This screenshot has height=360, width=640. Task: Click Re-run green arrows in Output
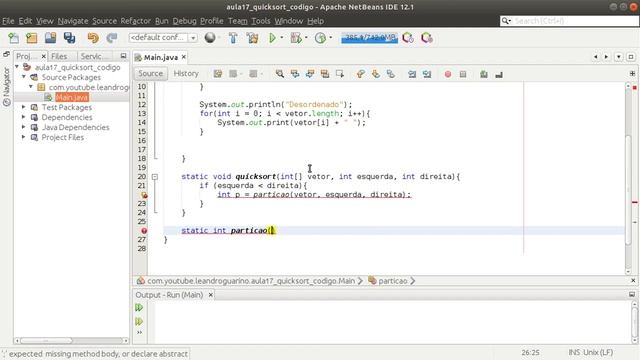tap(139, 307)
